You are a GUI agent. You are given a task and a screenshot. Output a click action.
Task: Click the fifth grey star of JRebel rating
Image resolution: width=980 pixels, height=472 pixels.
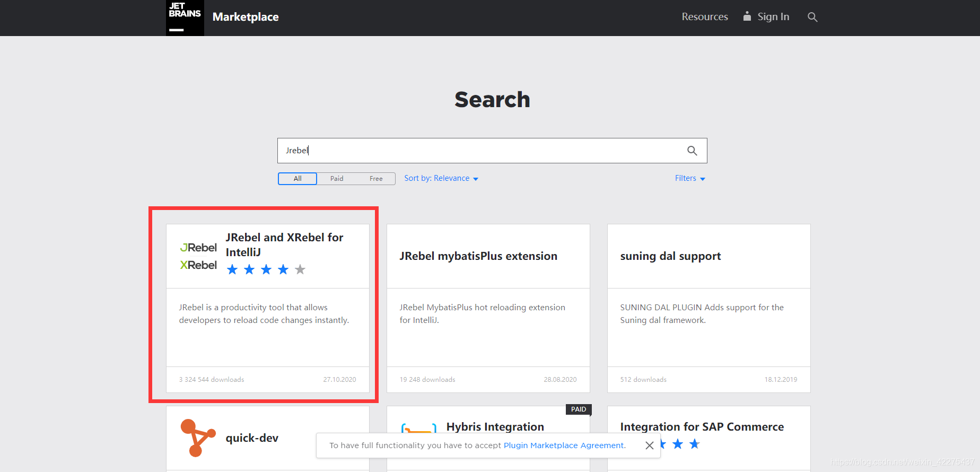[300, 269]
